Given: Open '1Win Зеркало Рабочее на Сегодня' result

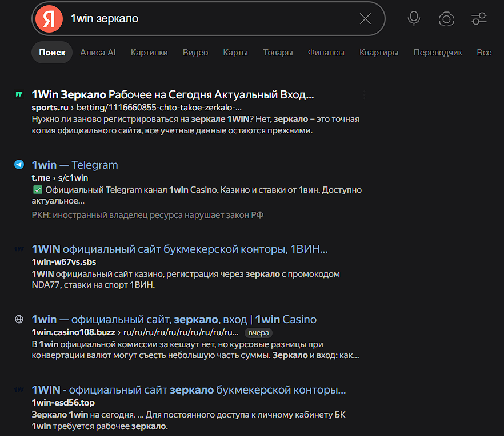Looking at the screenshot, I should [173, 94].
